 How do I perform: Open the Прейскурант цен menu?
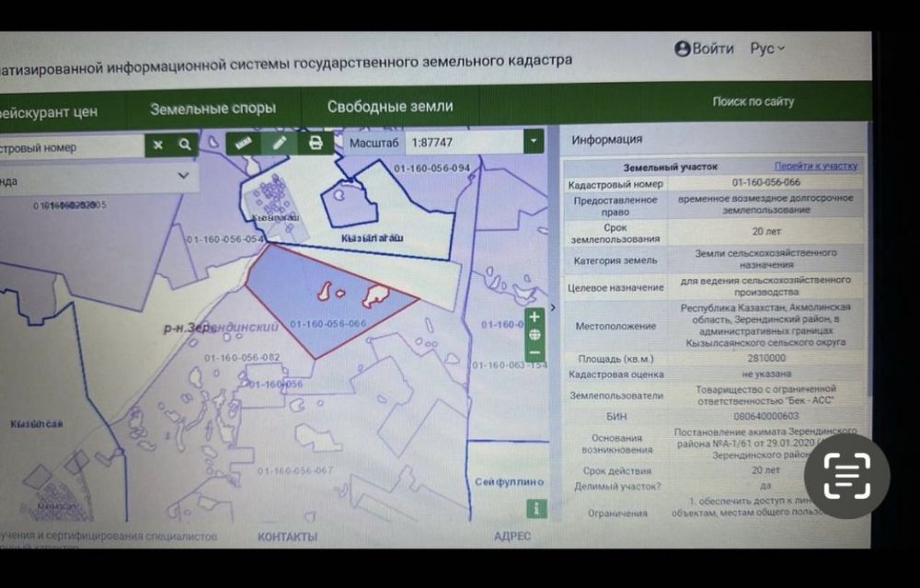pyautogui.click(x=48, y=111)
